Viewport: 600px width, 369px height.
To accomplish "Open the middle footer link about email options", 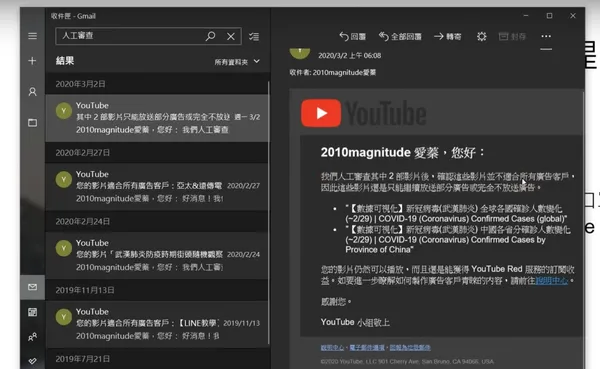I will click(367, 348).
